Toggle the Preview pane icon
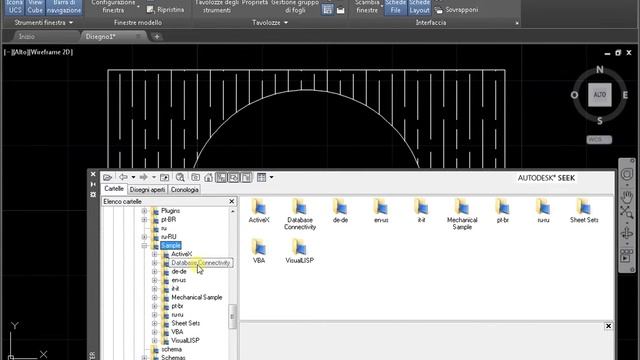The image size is (640, 360). [233, 178]
